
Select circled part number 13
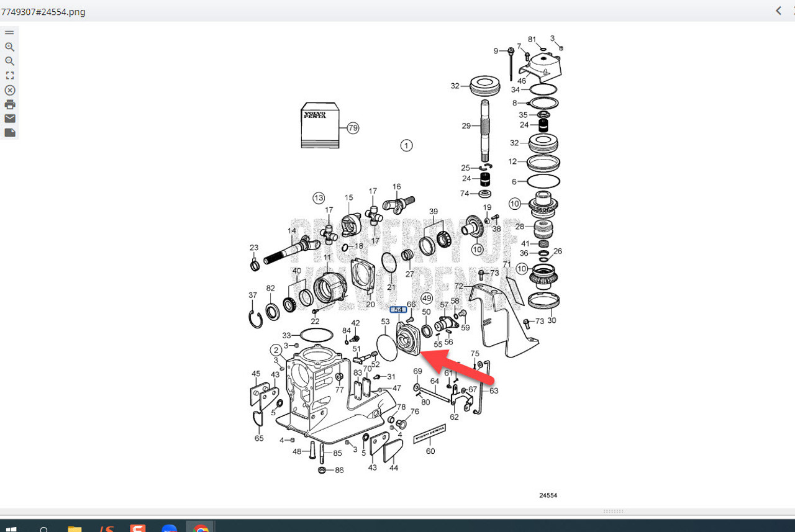(319, 197)
